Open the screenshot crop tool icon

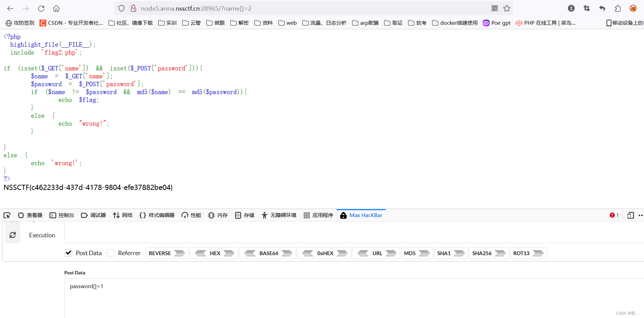point(587,8)
